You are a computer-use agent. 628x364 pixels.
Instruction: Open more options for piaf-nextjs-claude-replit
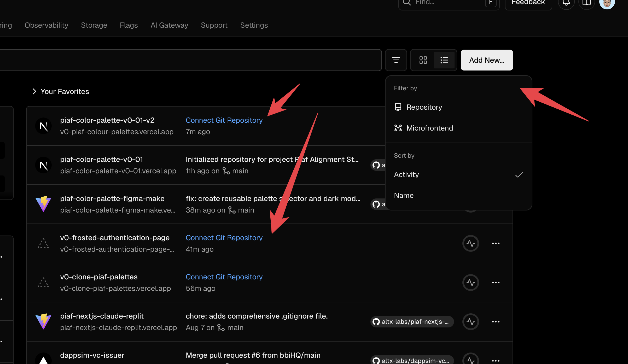[x=496, y=322]
